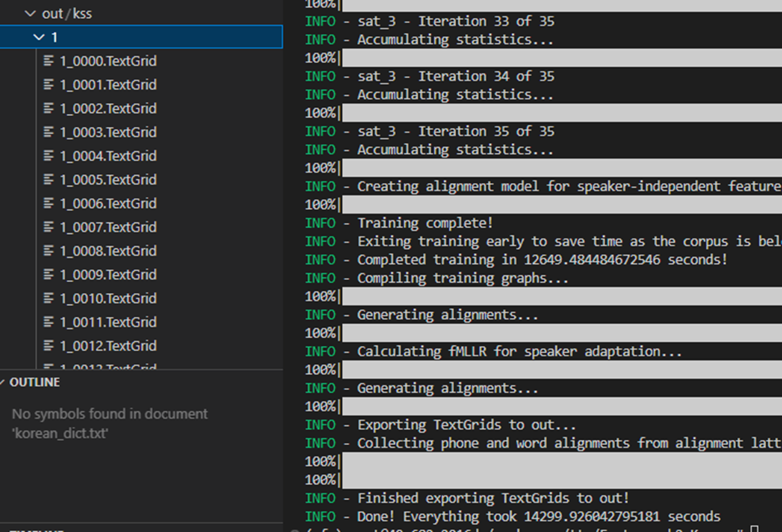Open 1_0005.TextGrid file
This screenshot has height=532, width=782.
coord(108,180)
